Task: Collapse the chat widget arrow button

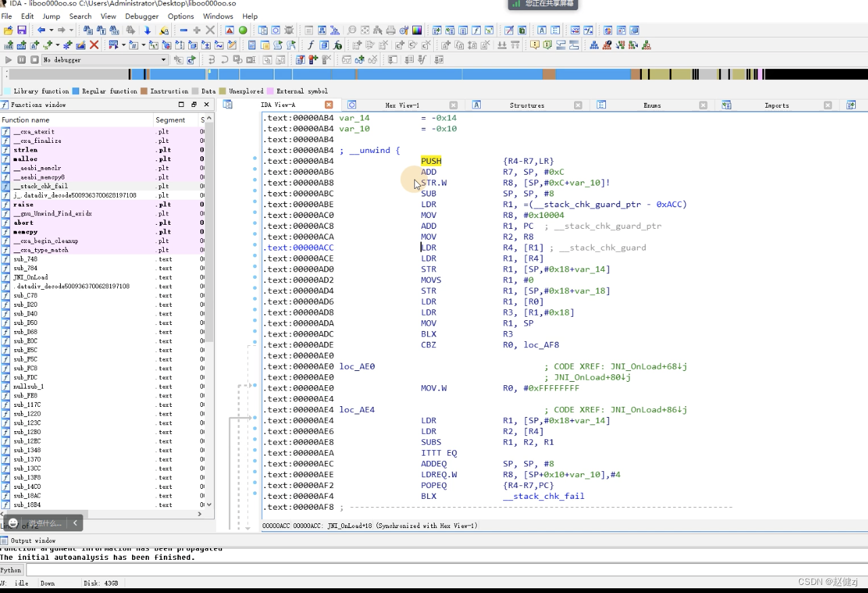Action: coord(75,523)
